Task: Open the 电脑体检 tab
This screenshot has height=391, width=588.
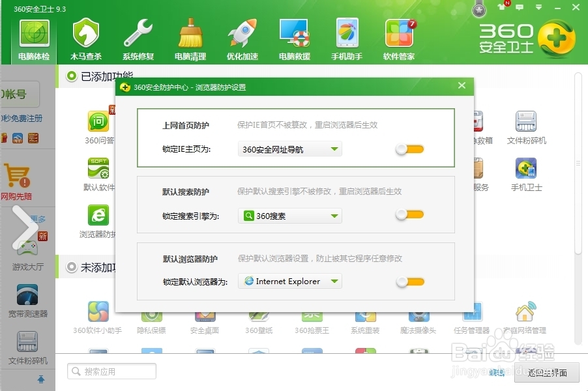Action: click(x=34, y=40)
